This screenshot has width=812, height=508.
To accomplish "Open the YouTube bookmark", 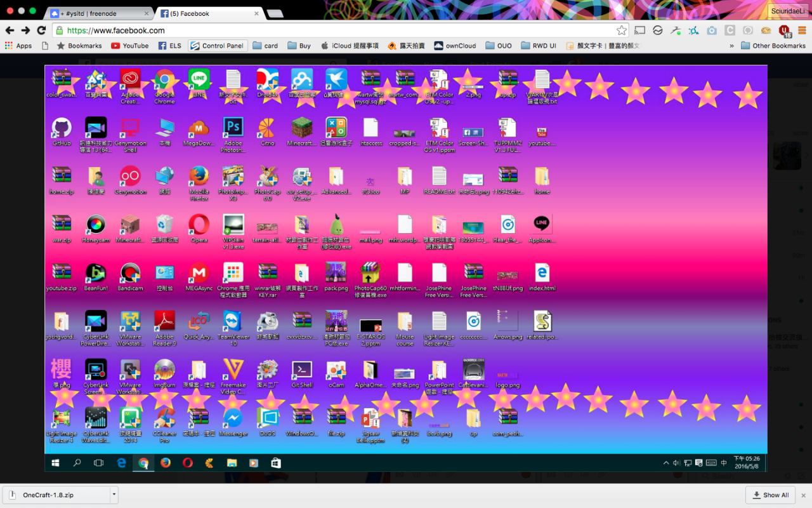I will 129,46.
